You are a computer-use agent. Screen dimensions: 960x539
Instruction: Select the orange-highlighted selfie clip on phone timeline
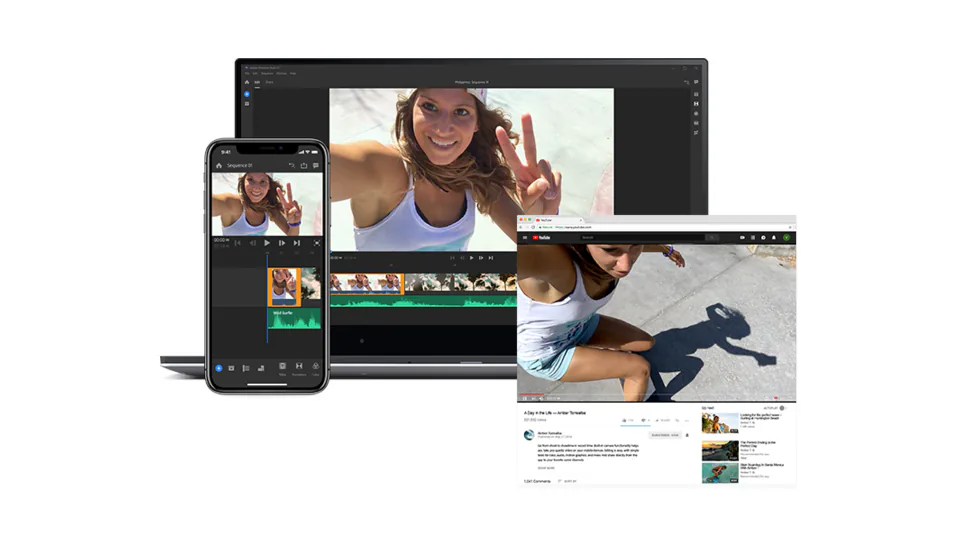284,287
